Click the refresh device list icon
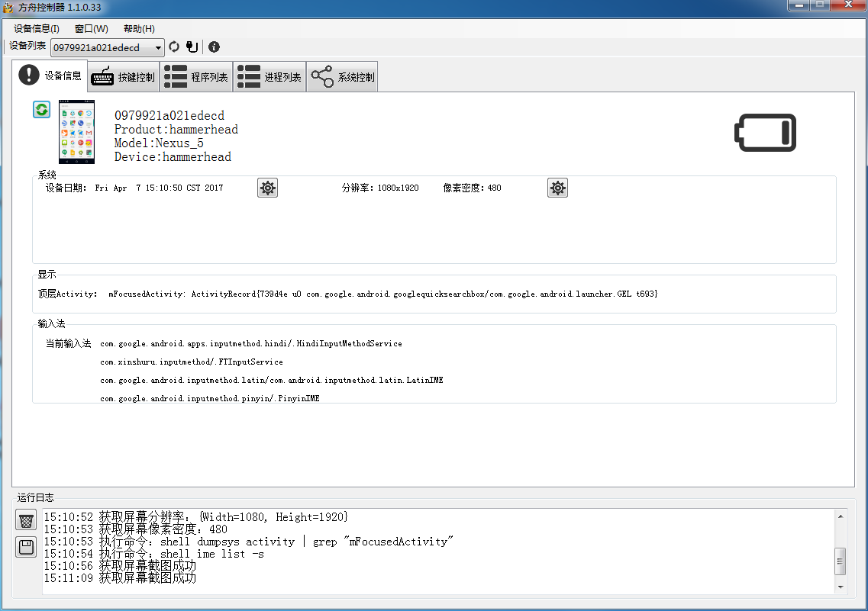The height and width of the screenshot is (611, 868). coord(174,47)
